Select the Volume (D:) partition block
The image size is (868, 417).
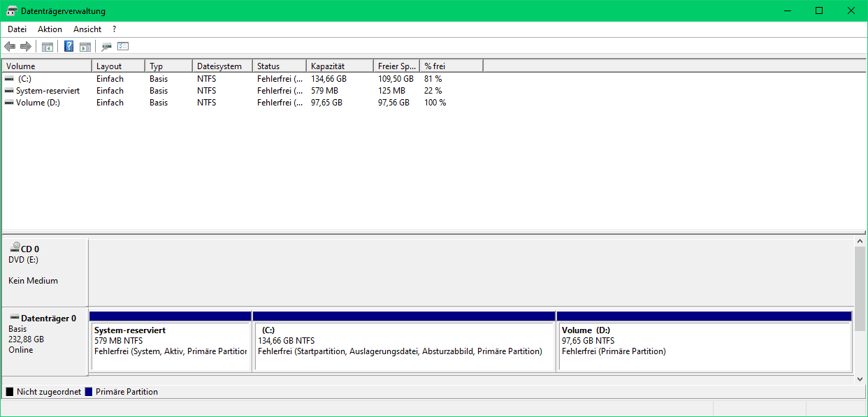[x=704, y=342]
